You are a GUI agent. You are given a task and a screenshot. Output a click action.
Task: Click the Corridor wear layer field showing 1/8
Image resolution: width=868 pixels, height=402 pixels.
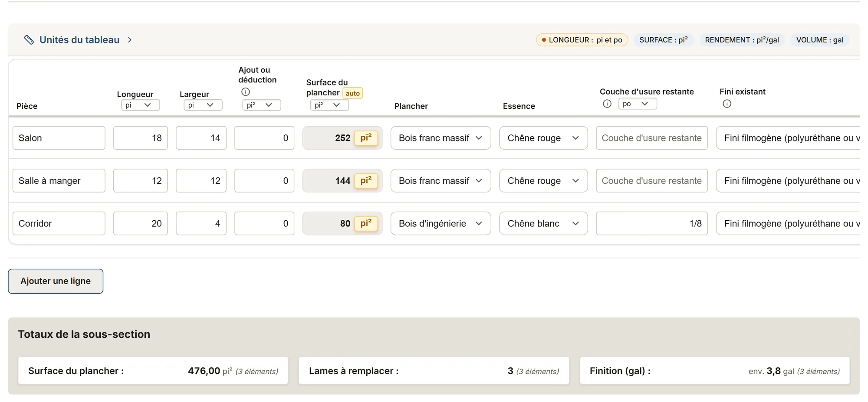tap(652, 223)
